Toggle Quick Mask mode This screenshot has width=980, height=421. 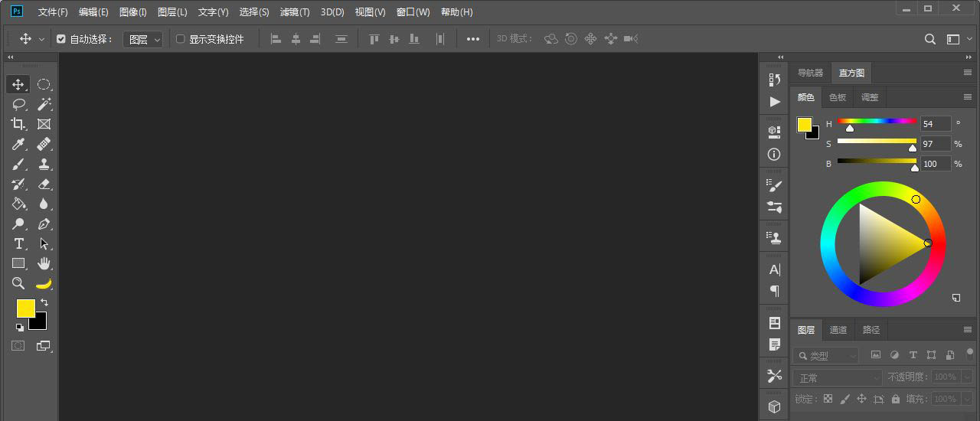[18, 345]
